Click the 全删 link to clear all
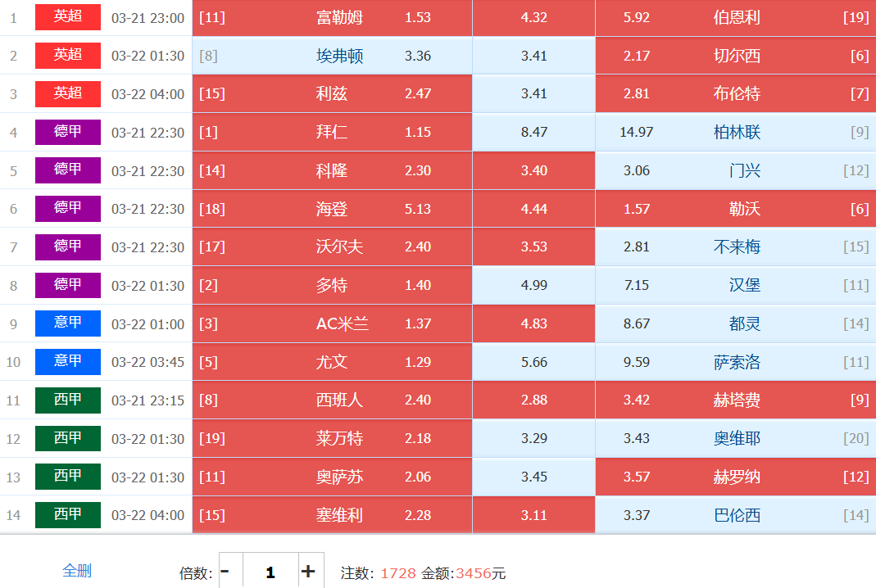876x588 pixels. pos(77,571)
